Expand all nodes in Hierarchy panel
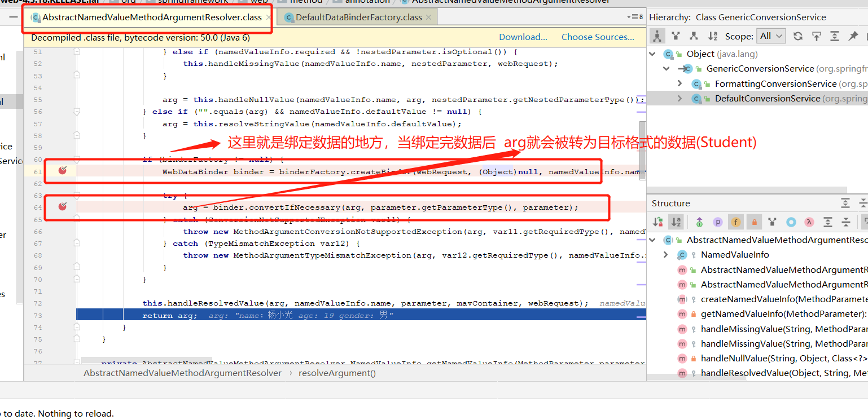The height and width of the screenshot is (420, 868). [835, 36]
